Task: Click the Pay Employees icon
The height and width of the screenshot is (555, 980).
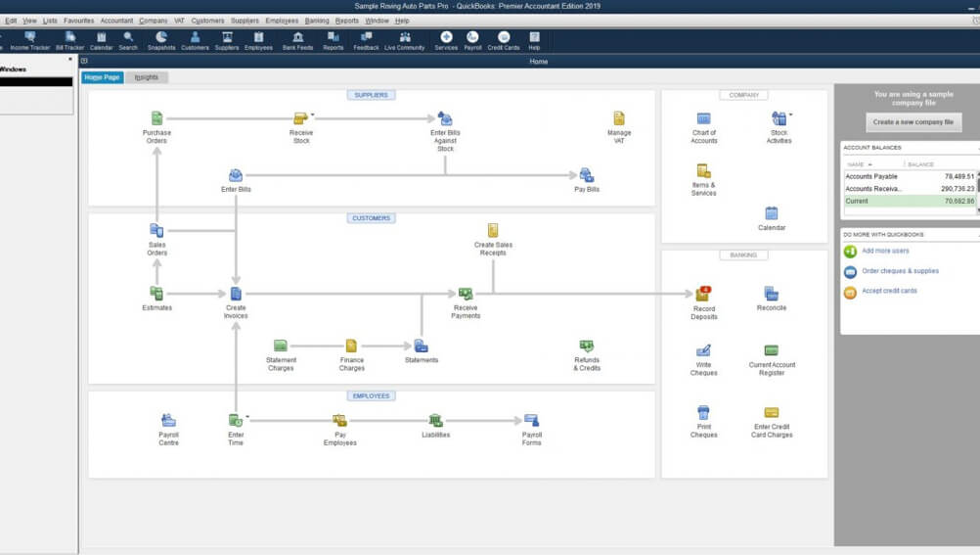Action: pos(339,421)
